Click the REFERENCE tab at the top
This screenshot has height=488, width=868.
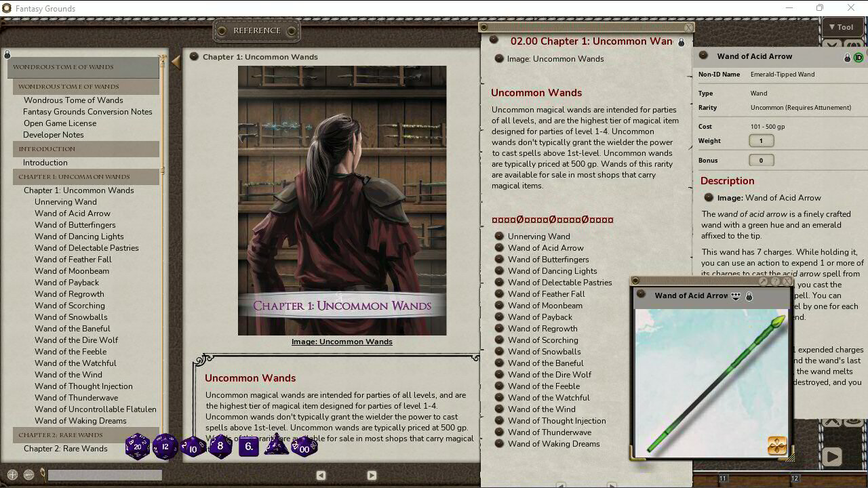coord(256,30)
